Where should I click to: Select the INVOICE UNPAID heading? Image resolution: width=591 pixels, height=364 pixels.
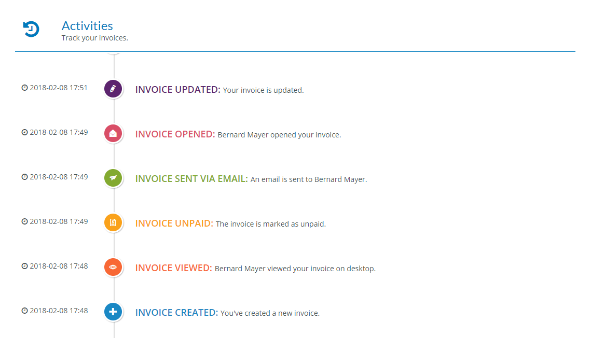click(174, 223)
